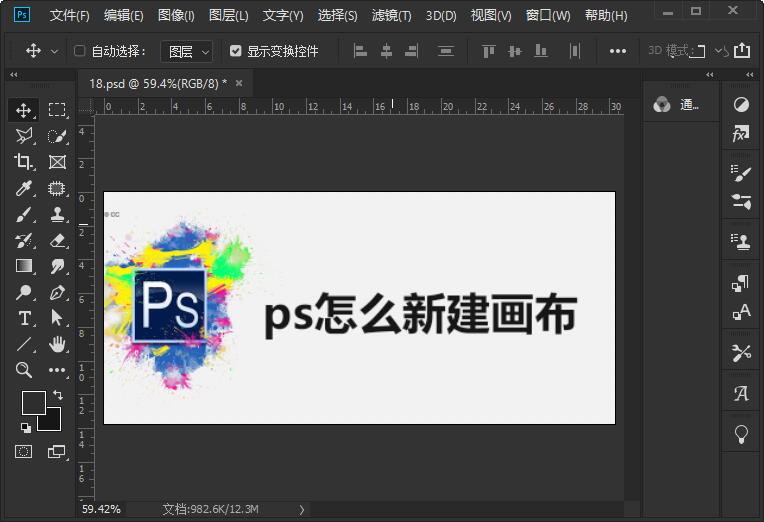
Task: Click the Ps logo image on canvas
Action: [x=170, y=306]
